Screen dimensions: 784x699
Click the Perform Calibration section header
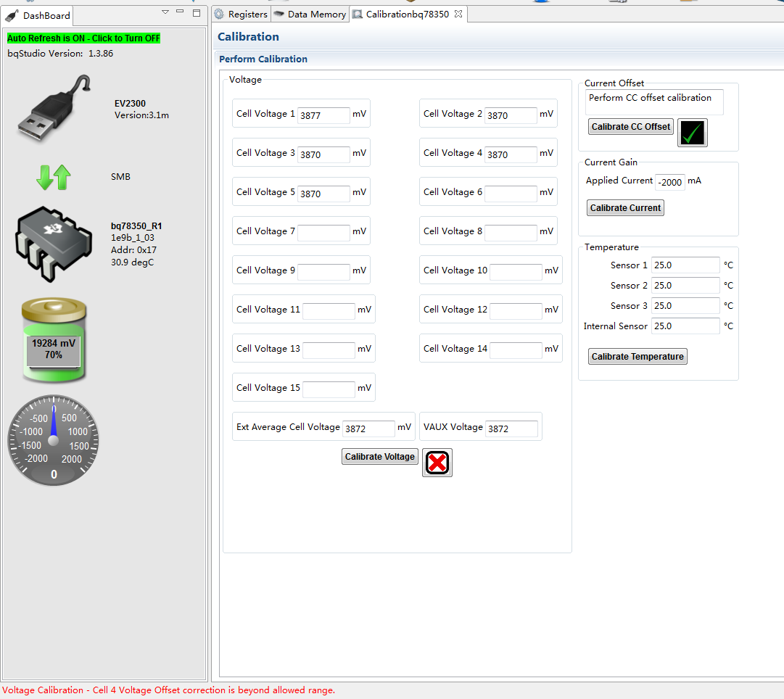coord(263,59)
